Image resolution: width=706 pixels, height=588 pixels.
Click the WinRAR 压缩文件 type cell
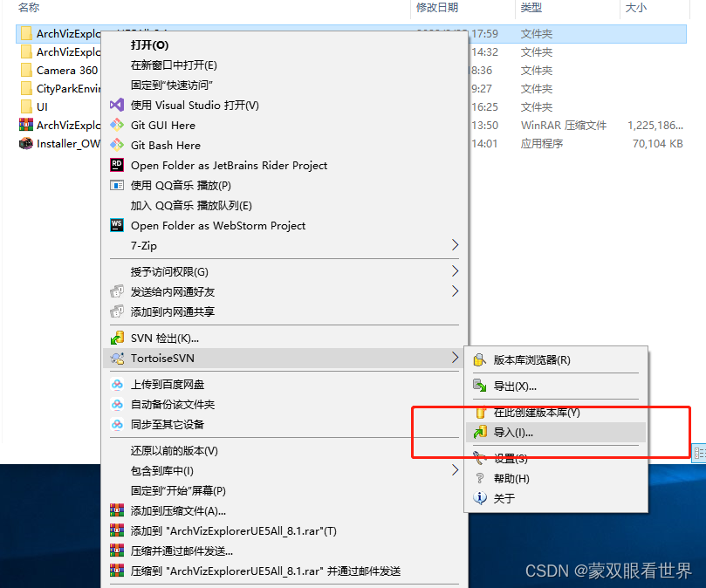point(563,125)
